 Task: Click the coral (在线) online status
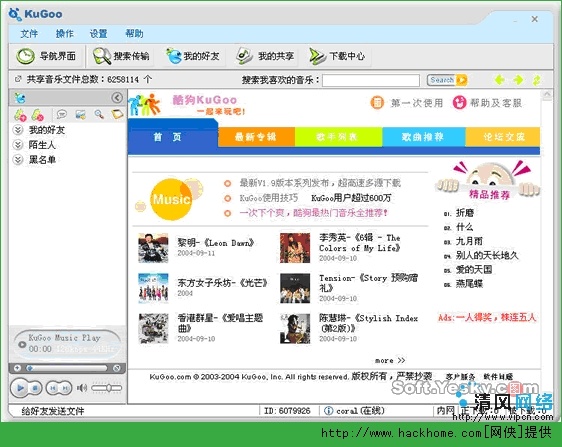(x=354, y=411)
